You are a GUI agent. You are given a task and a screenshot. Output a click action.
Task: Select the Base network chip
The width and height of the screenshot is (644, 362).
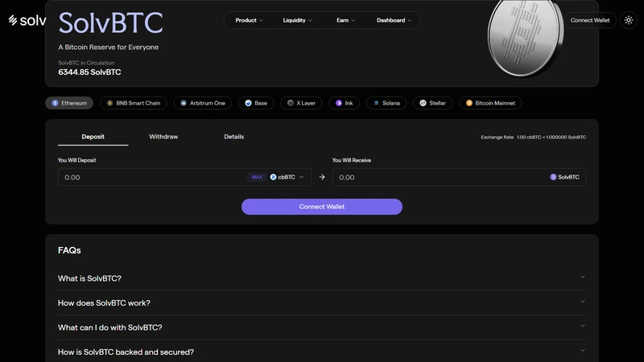(x=256, y=103)
